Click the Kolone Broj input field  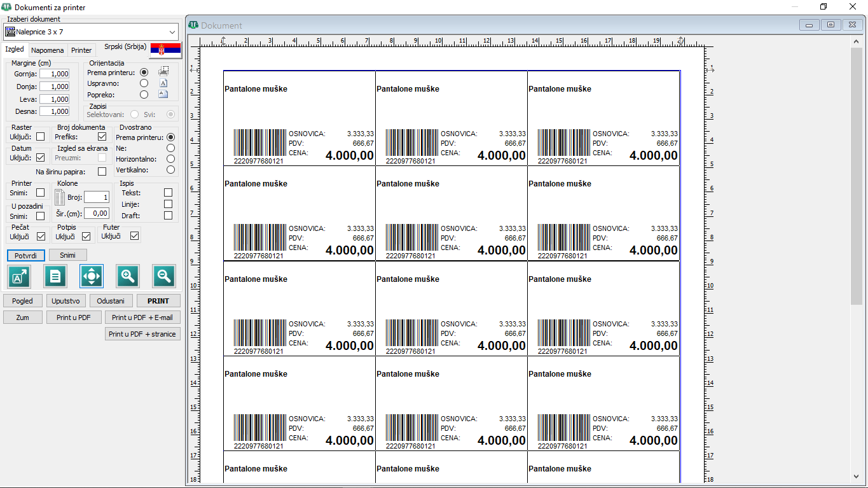97,197
